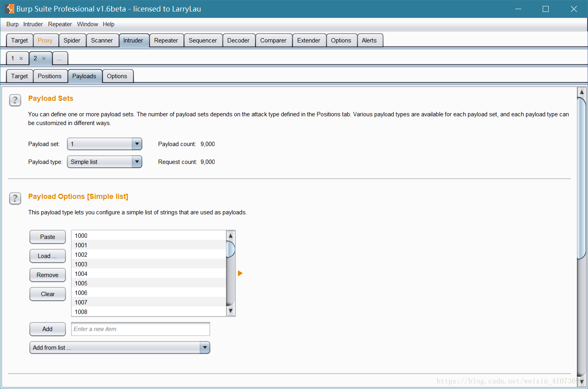Close Intruder attack tab 2
588x389 pixels.
44,58
